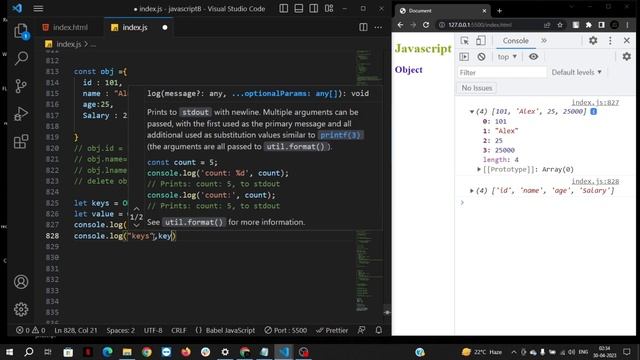
Task: Select the index.js editor tab
Action: pyautogui.click(x=135, y=27)
